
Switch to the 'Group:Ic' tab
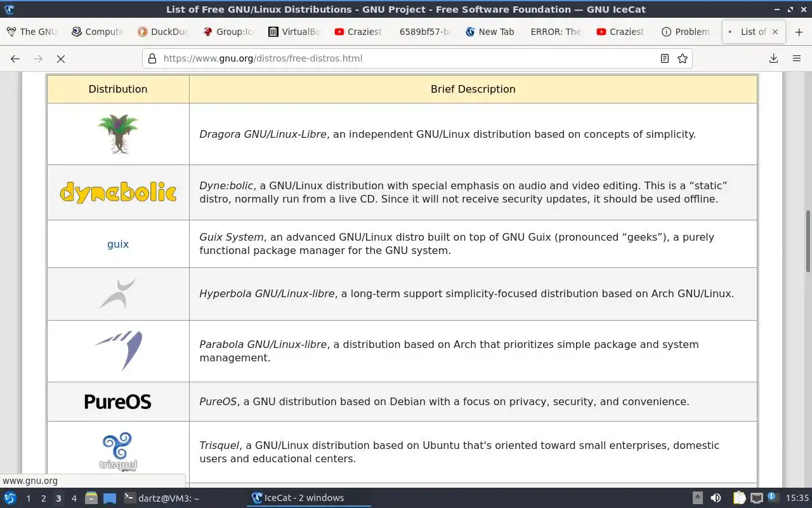(228, 32)
